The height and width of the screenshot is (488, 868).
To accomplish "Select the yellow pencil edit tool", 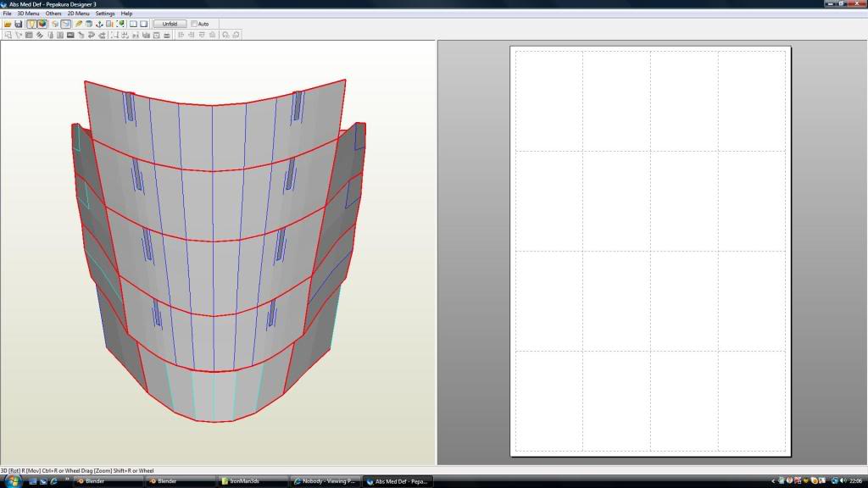I will coord(79,24).
